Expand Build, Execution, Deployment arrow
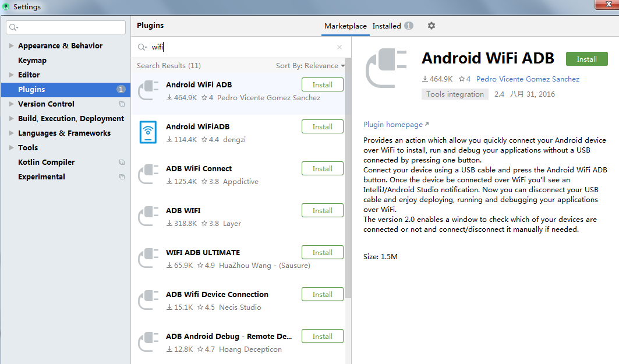619x364 pixels. [12, 118]
